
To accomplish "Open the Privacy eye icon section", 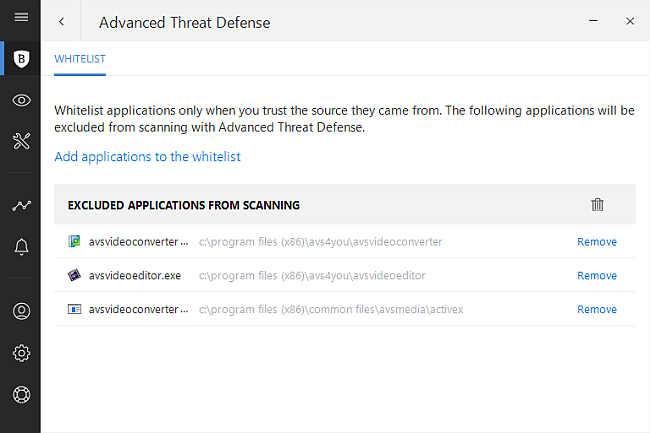I will [x=21, y=100].
